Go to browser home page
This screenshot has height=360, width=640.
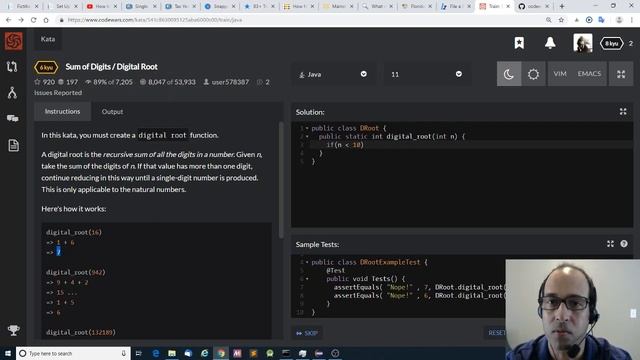pyautogui.click(x=46, y=20)
